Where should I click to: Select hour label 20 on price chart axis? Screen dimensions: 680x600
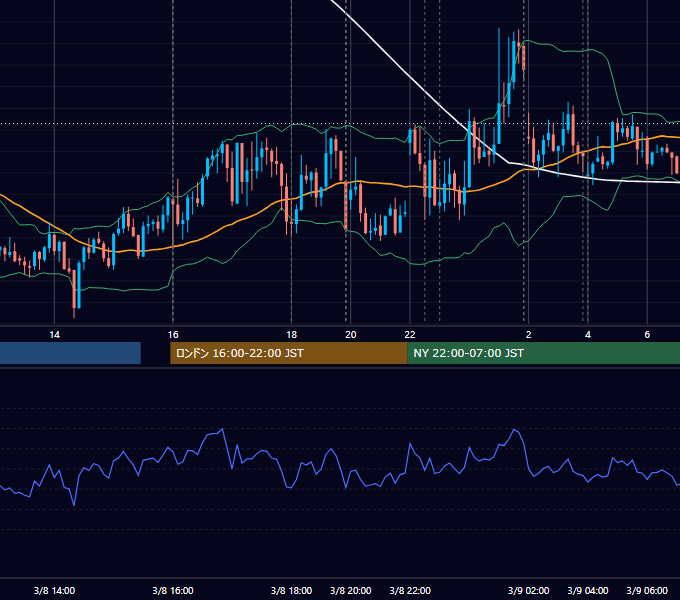(350, 335)
